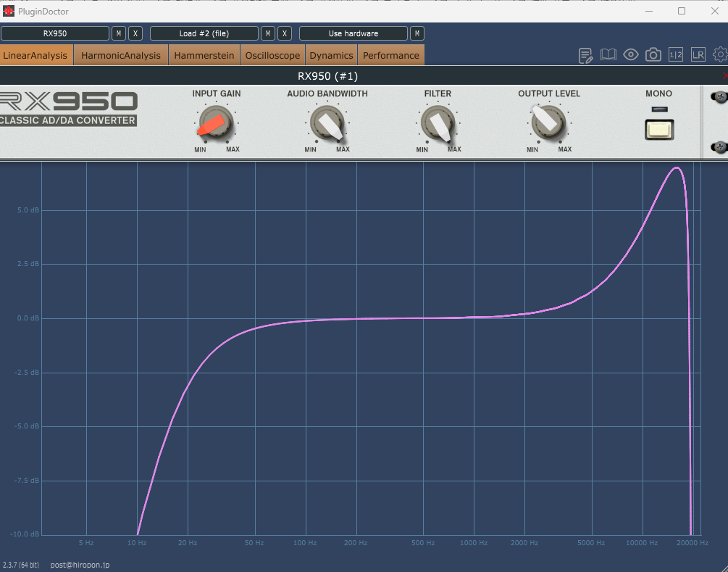
Task: Click the 20000 Hz axis label
Action: pyautogui.click(x=693, y=543)
